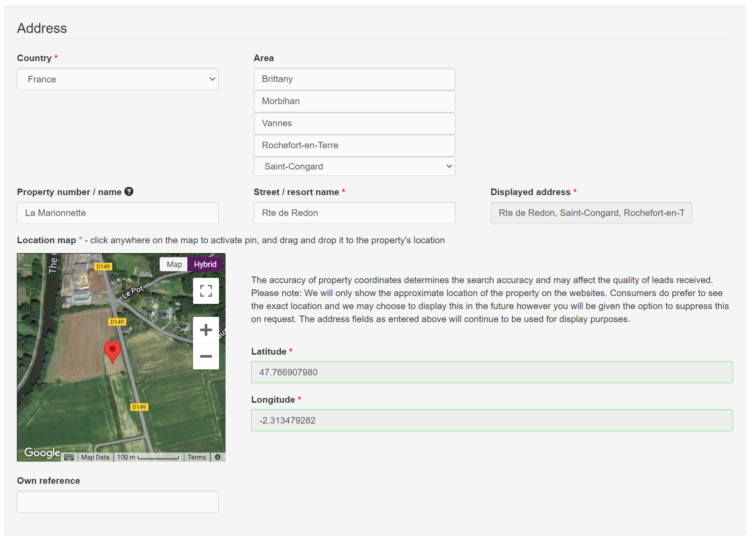Toggle fullscreen view of the map
The width and height of the screenshot is (756, 541).
(206, 291)
